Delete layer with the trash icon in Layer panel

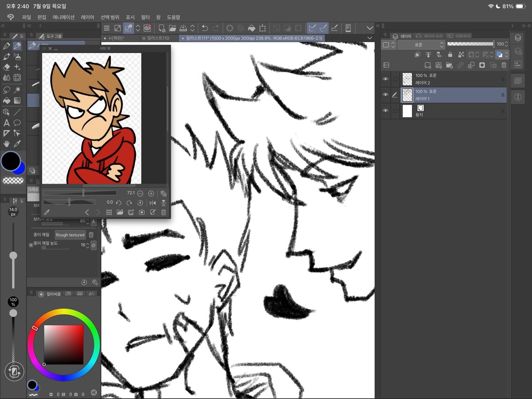[x=504, y=65]
